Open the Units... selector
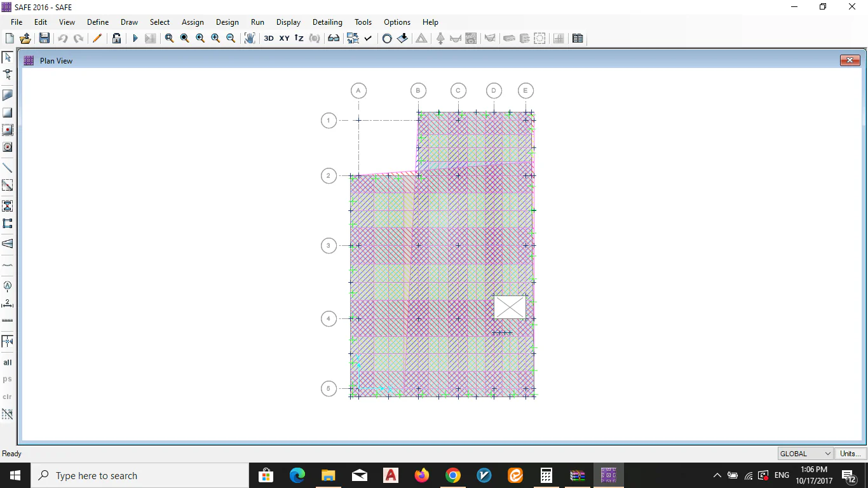Viewport: 868px width, 488px height. click(x=850, y=454)
